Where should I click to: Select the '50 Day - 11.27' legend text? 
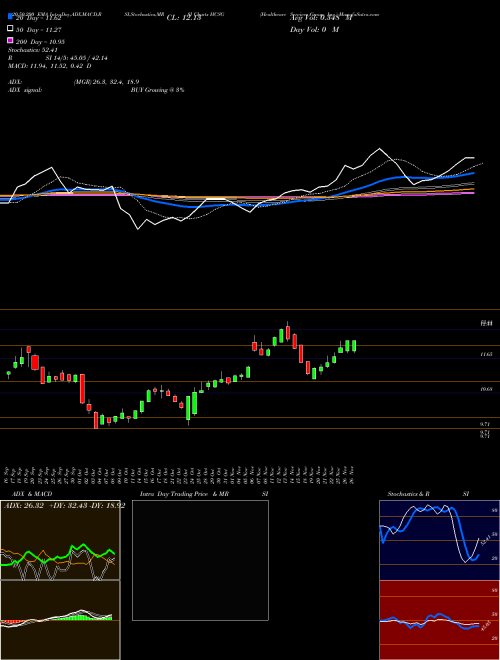(x=39, y=30)
